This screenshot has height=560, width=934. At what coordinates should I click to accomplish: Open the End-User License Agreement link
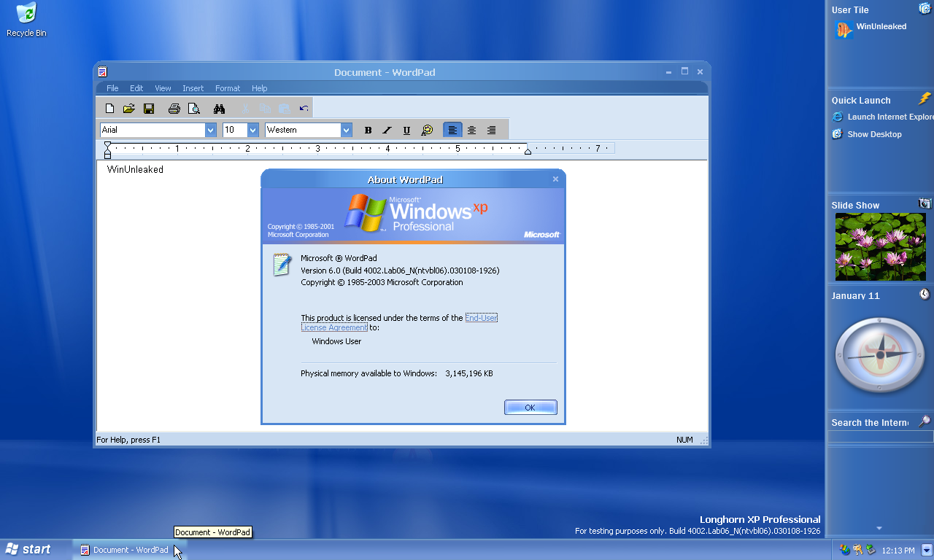[399, 322]
